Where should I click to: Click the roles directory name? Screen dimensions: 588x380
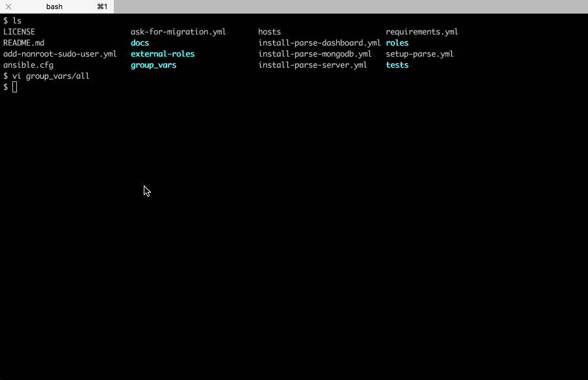click(x=397, y=43)
